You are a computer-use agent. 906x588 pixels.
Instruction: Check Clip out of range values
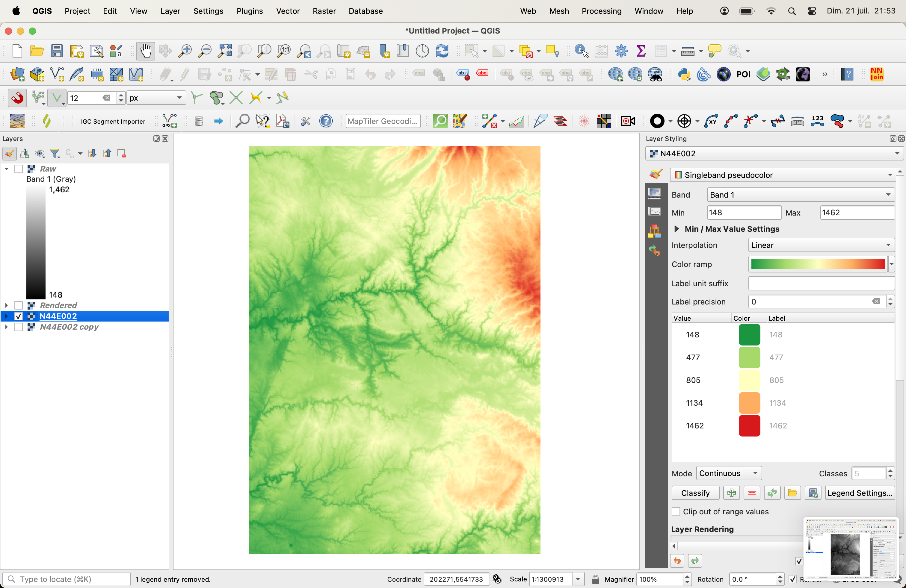676,512
